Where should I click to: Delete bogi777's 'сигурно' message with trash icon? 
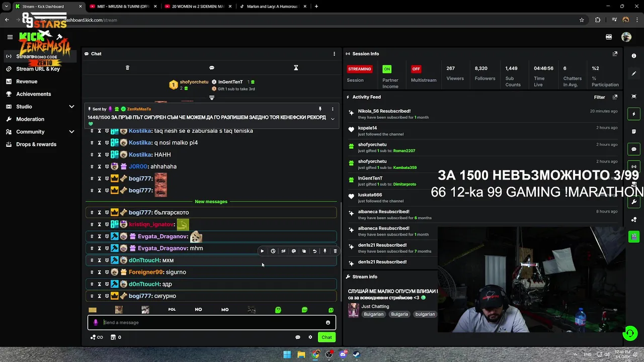tap(92, 296)
